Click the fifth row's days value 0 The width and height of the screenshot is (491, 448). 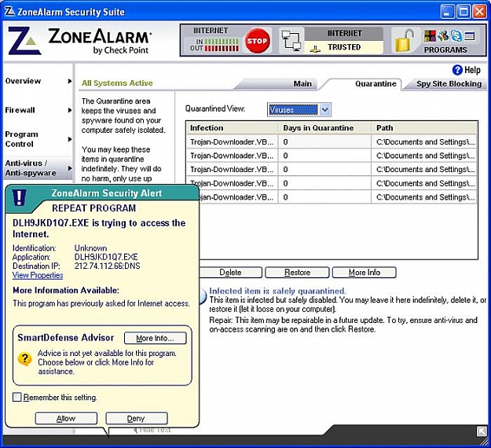[286, 197]
